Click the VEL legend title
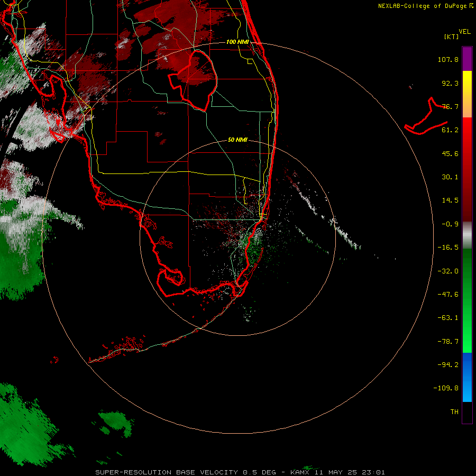Viewport: 476px width, 476px height. (464, 32)
